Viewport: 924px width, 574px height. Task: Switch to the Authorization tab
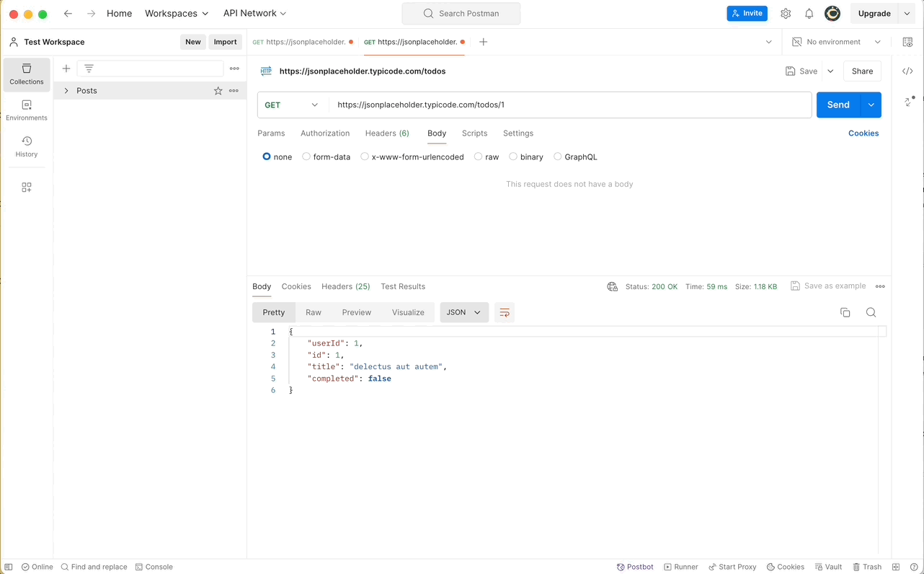(x=325, y=133)
